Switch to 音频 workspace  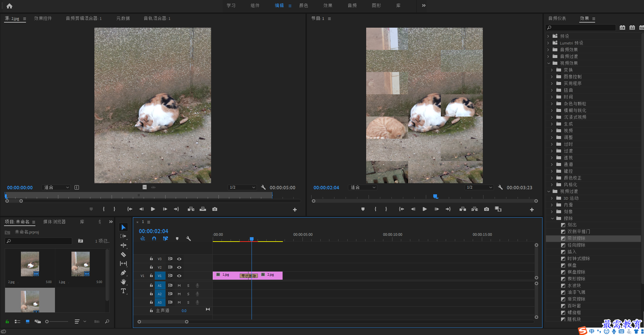352,5
